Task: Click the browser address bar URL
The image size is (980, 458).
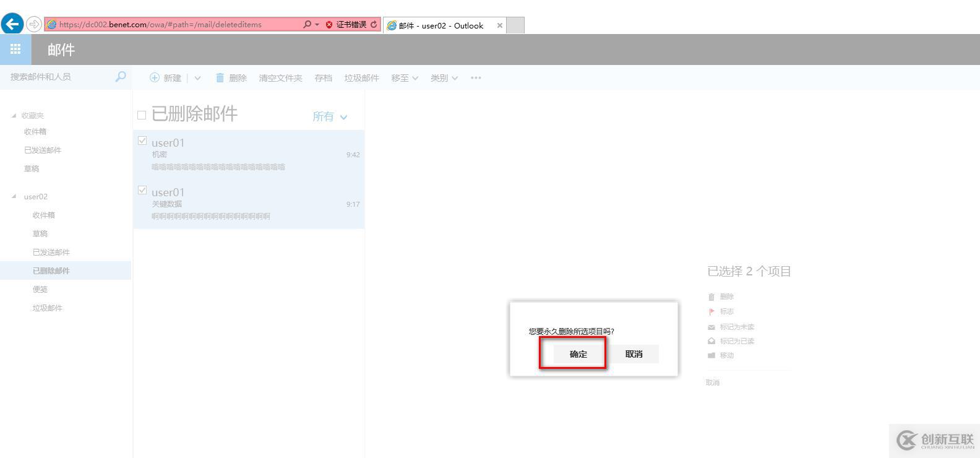Action: 161,24
